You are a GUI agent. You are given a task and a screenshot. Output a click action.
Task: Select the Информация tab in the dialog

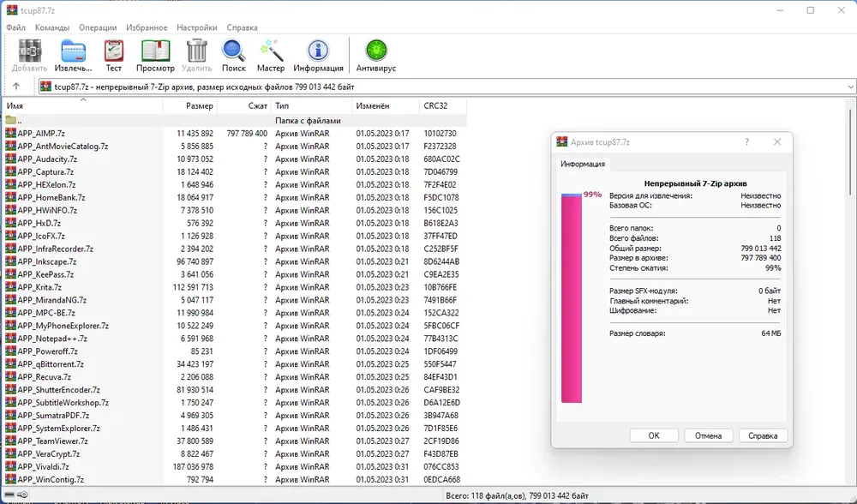(x=583, y=164)
